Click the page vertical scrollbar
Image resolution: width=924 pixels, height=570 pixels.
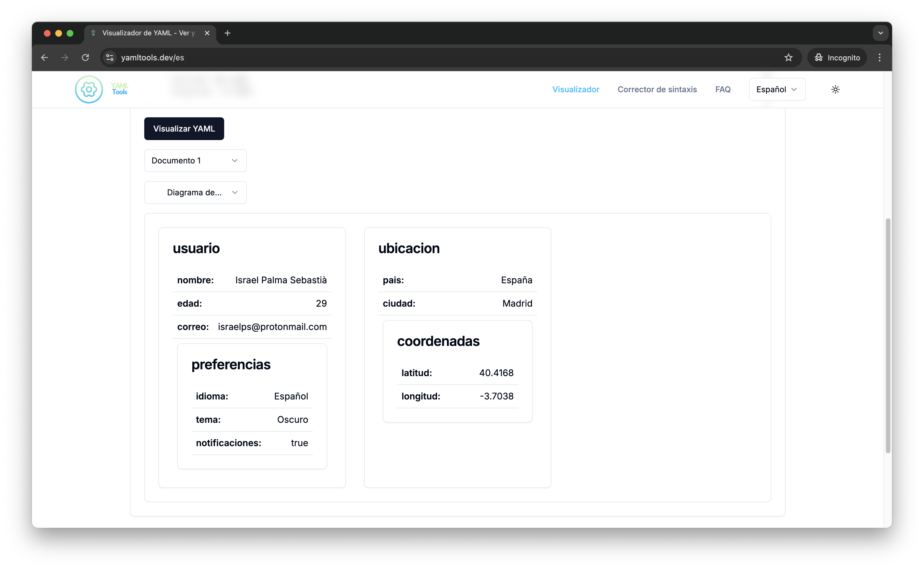888,335
